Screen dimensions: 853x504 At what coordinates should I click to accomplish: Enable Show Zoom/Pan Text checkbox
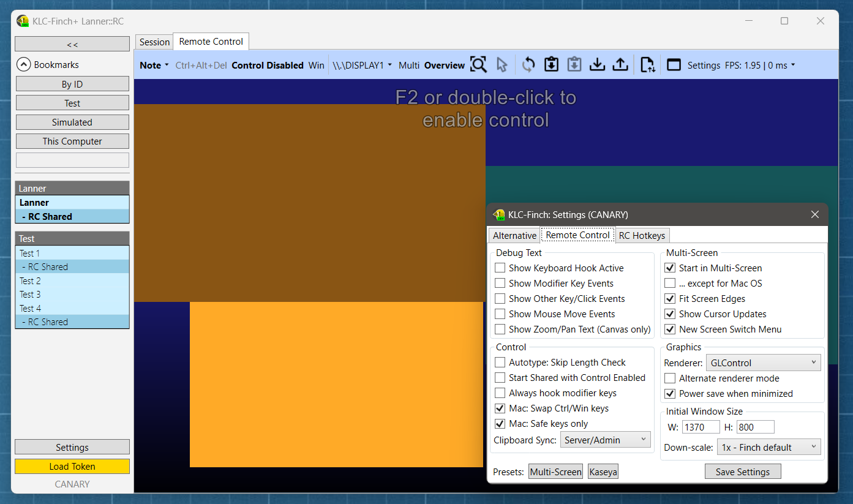pyautogui.click(x=500, y=329)
